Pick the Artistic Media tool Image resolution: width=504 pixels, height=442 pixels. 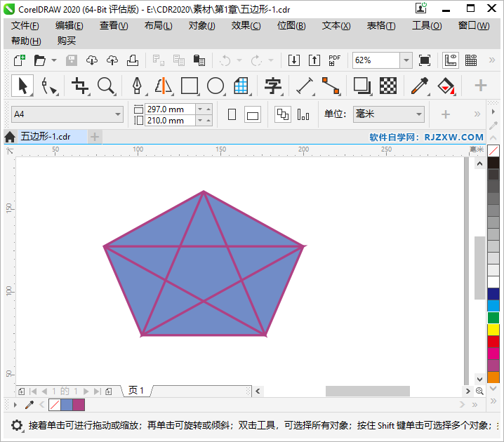point(164,86)
